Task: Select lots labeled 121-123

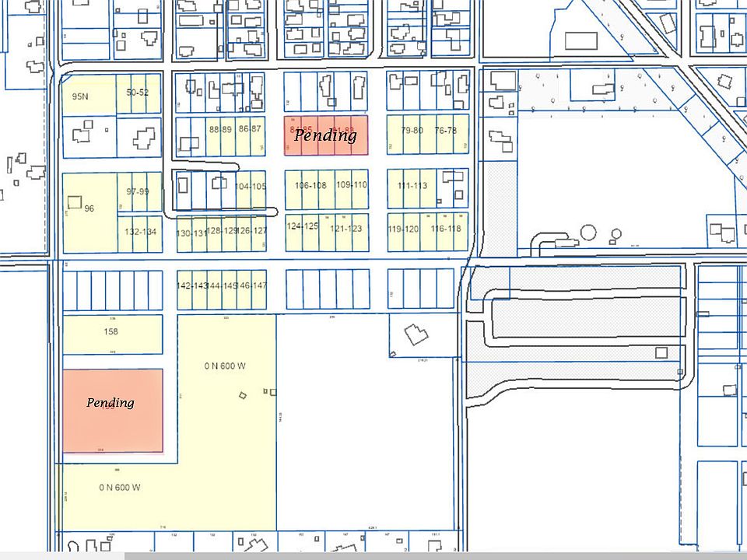Action: (x=345, y=229)
